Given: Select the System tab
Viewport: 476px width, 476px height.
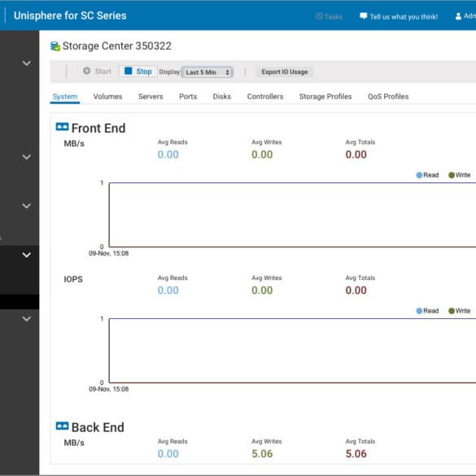Looking at the screenshot, I should click(64, 97).
